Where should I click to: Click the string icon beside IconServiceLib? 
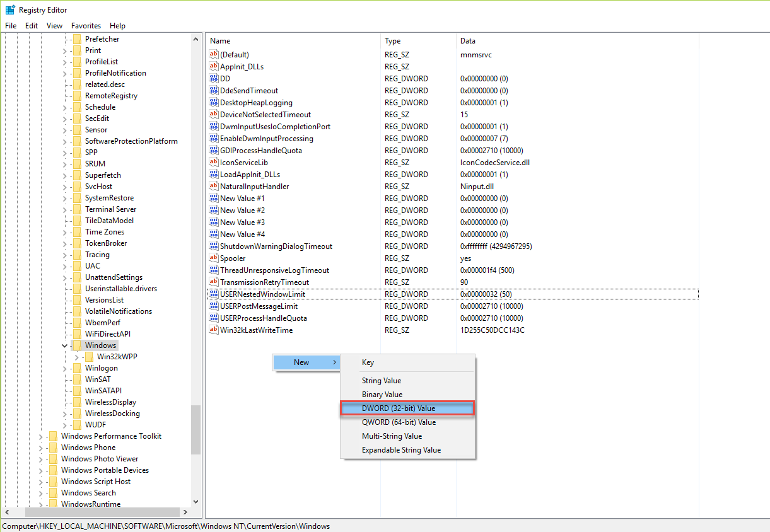[x=214, y=163]
